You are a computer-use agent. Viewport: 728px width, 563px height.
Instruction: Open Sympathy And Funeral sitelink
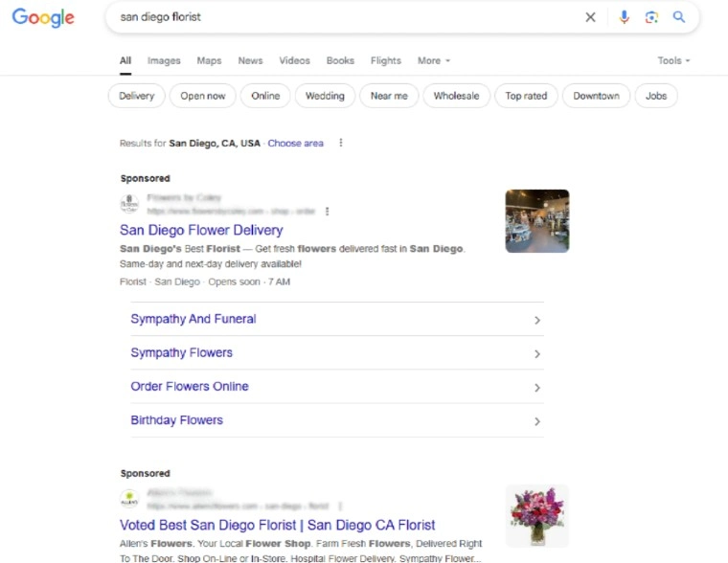[x=193, y=319]
